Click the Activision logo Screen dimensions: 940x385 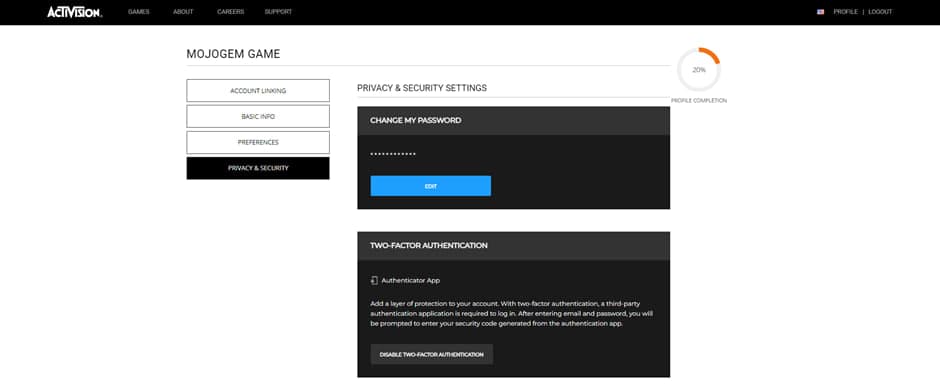[75, 11]
